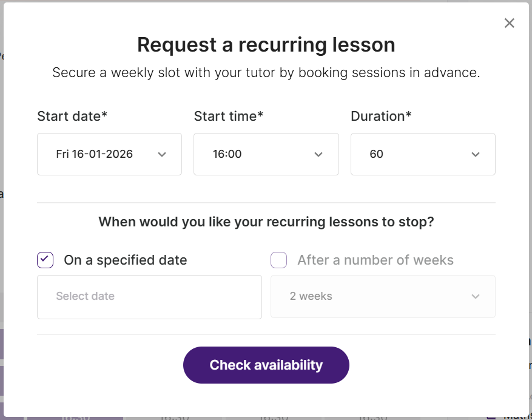This screenshot has height=420, width=532.
Task: Focus the Select date input field
Action: 149,297
